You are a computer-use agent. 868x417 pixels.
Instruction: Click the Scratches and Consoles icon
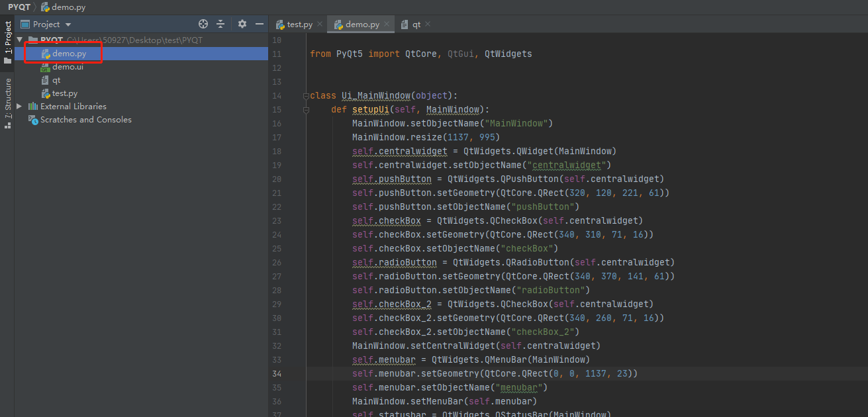tap(33, 120)
